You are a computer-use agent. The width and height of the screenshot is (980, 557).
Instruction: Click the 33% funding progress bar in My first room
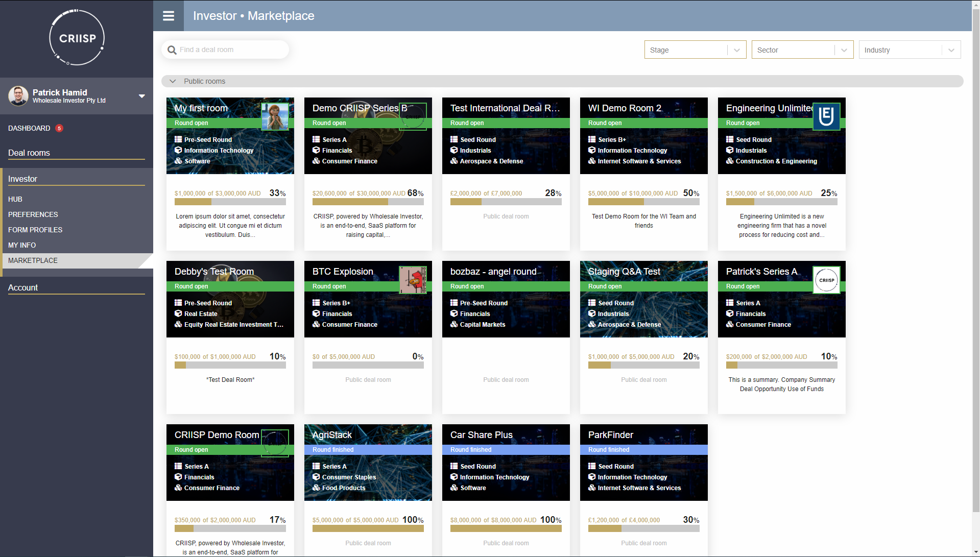[x=230, y=202]
